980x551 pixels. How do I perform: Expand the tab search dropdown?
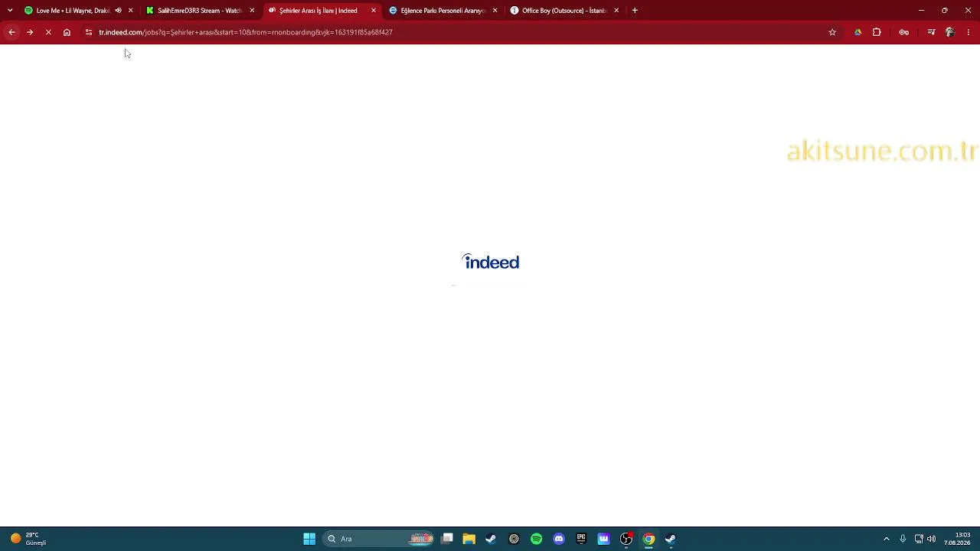10,11
